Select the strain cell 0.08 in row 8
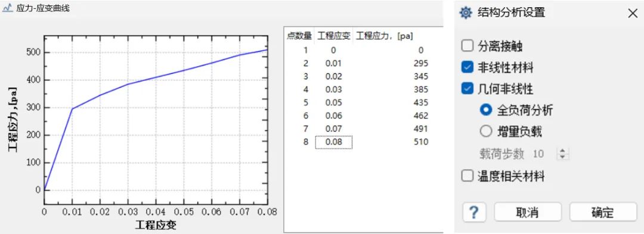This screenshot has height=234, width=644. coord(333,142)
